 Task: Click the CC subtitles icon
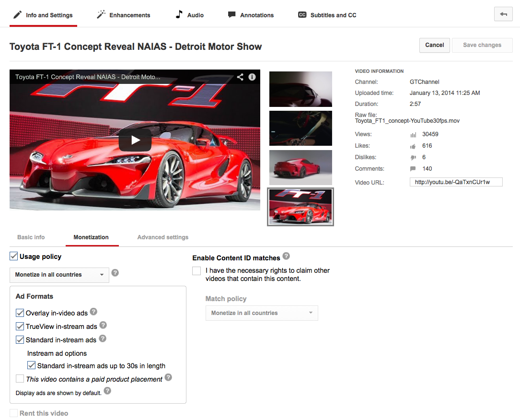click(302, 14)
